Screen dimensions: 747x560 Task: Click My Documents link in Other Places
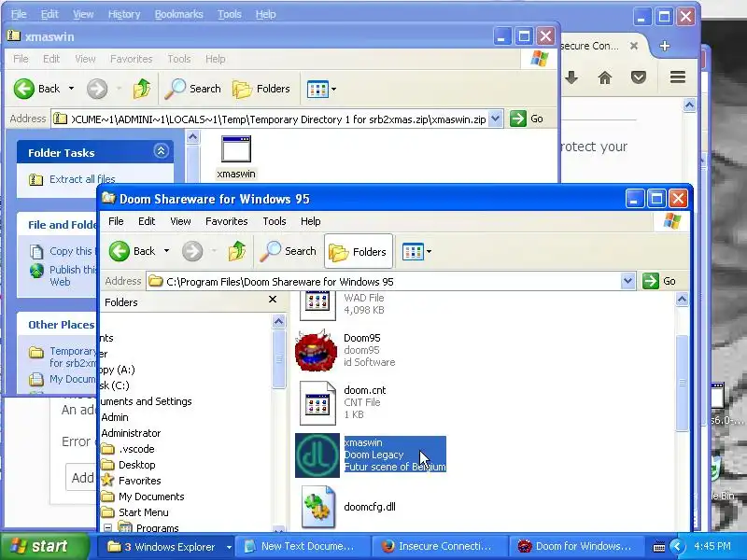coord(73,379)
